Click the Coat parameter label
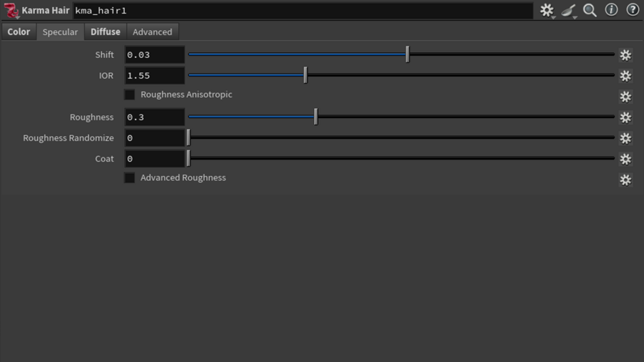The height and width of the screenshot is (362, 644). coord(104,159)
